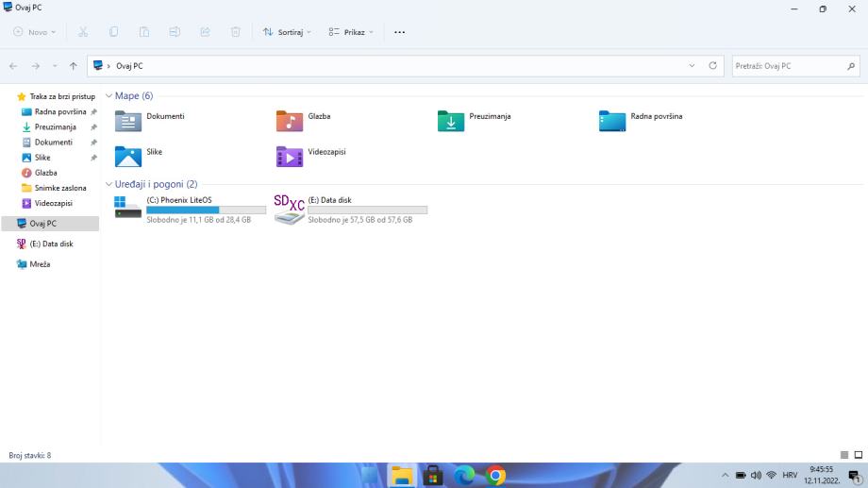Select Mreža in the navigation pane
Image resolution: width=868 pixels, height=488 pixels.
coord(40,264)
